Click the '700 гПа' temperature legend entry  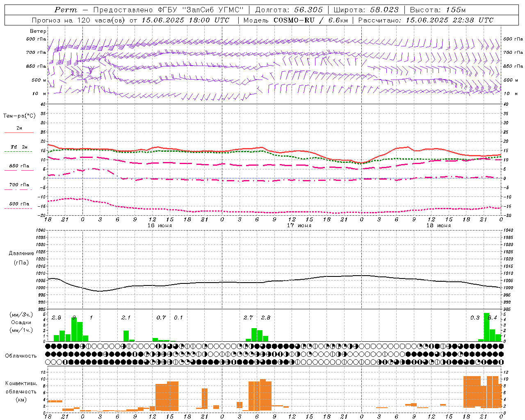click(19, 185)
